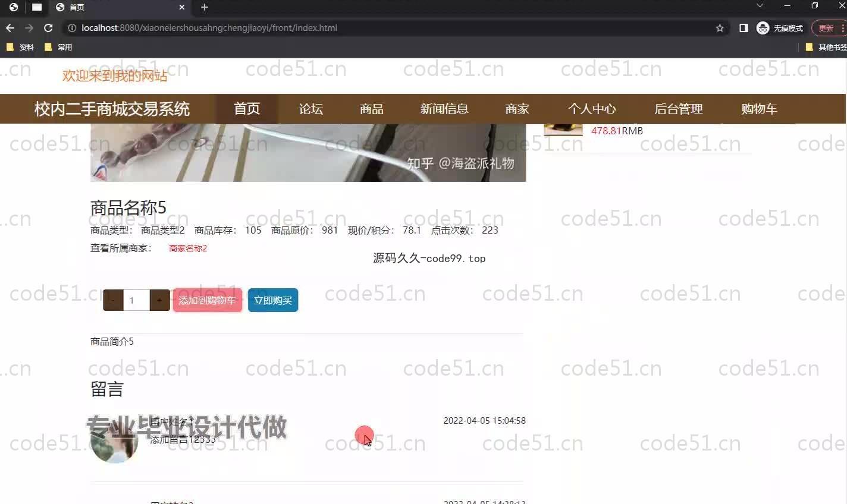
Task: Click the 校内二手商城交易系统 site title
Action: (112, 109)
